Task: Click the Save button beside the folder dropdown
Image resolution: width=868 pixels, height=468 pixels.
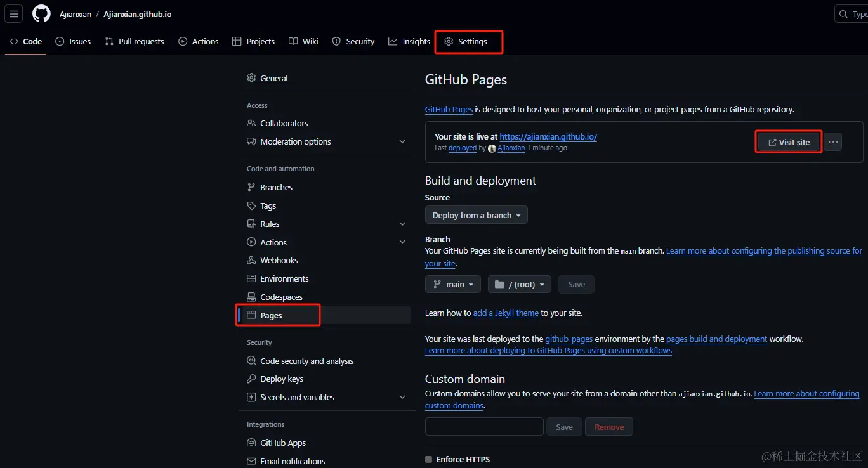Action: coord(576,284)
